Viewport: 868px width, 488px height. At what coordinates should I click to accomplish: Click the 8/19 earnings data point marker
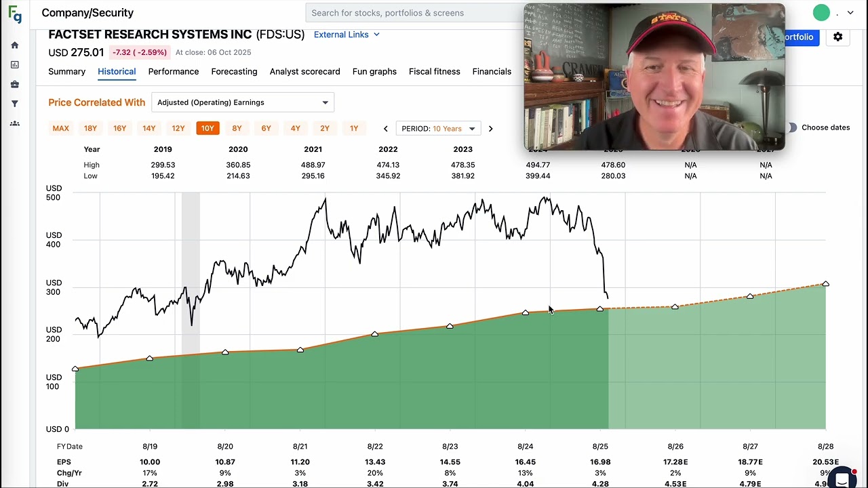point(150,358)
